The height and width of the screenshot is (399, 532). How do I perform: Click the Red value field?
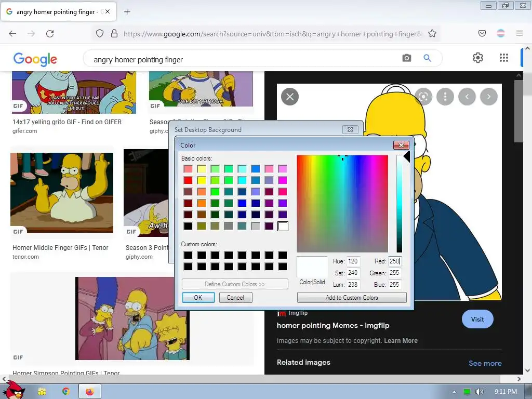(x=395, y=261)
